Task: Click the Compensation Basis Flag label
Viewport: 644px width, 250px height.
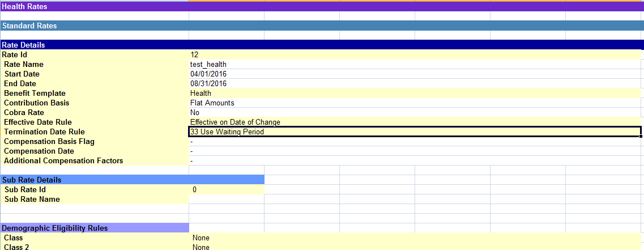Action: pyautogui.click(x=95, y=142)
